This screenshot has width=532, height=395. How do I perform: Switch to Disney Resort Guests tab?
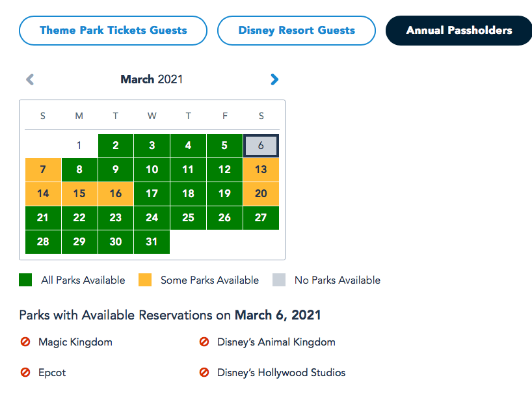[297, 31]
